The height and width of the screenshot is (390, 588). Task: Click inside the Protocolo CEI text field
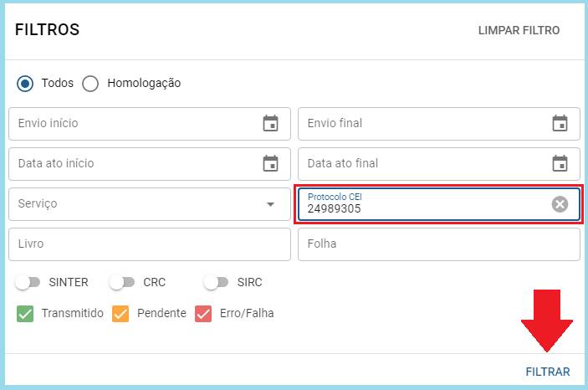424,204
